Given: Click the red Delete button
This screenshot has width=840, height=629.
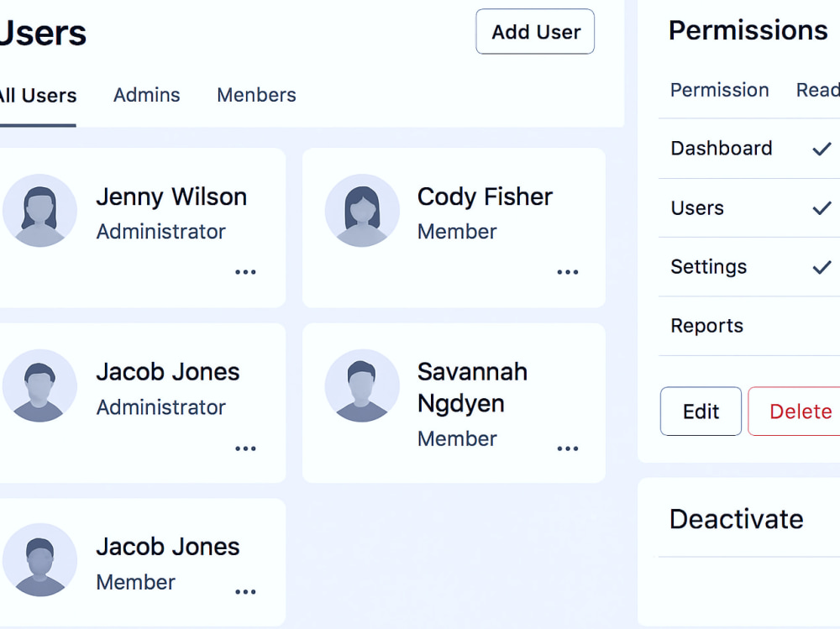Looking at the screenshot, I should 795,411.
